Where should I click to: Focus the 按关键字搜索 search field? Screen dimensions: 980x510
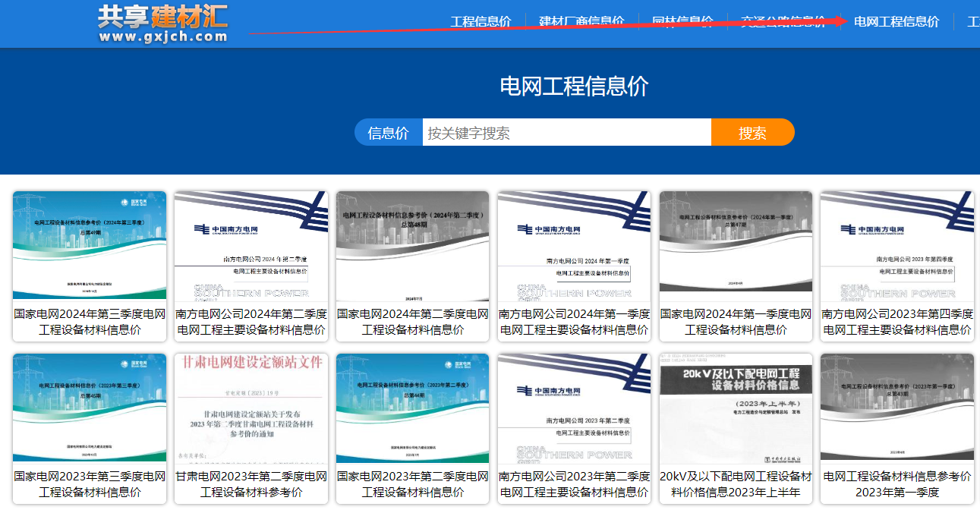(567, 133)
